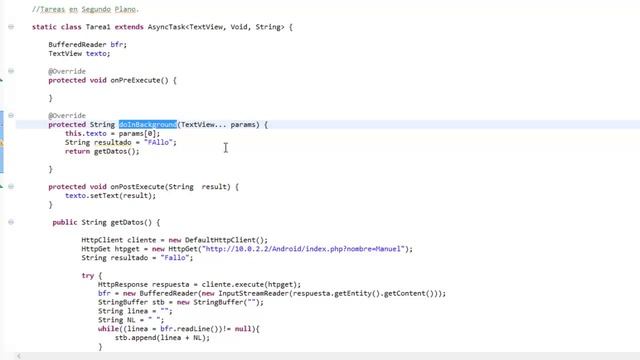640x360 pixels.
Task: Collapse the Tarea1 class fold marker
Action: [x=11, y=27]
